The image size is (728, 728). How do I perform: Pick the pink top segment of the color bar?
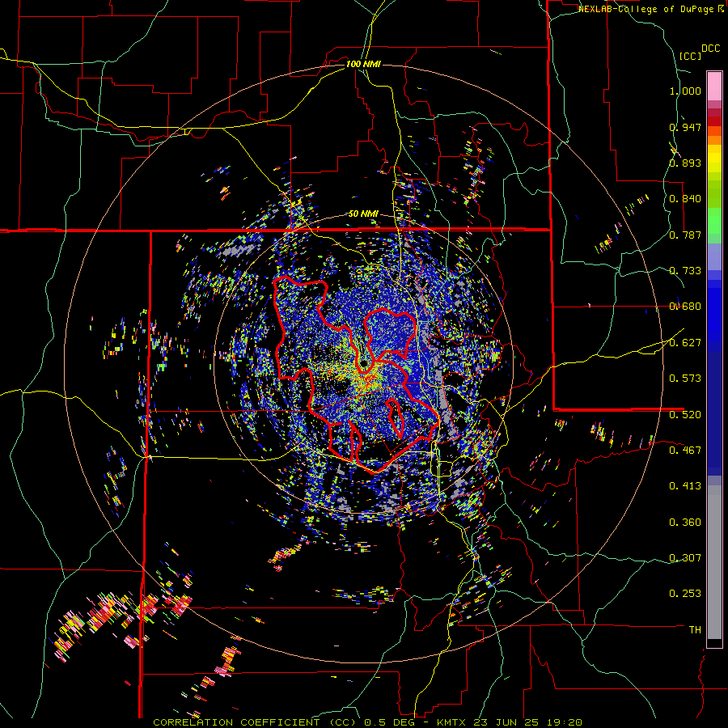tap(714, 86)
